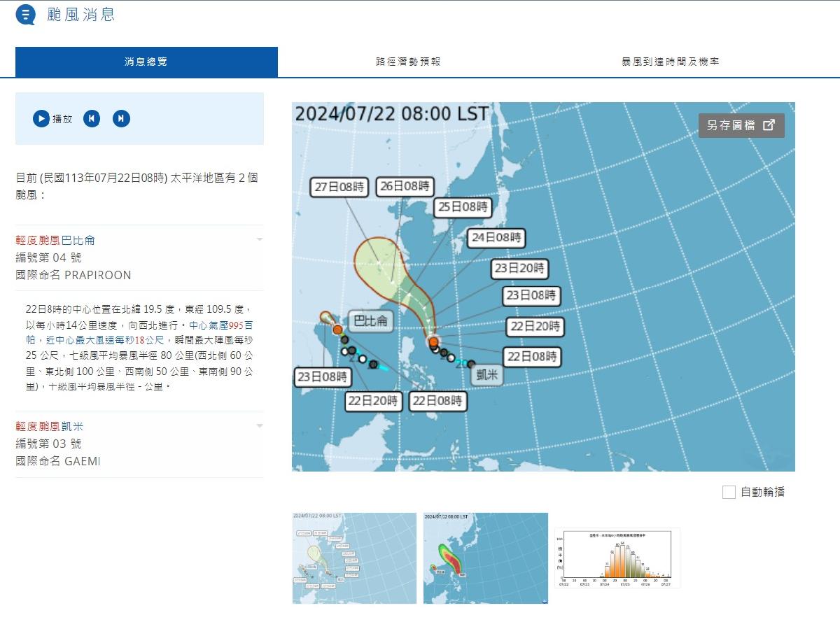Go to next frame icon

tap(121, 119)
